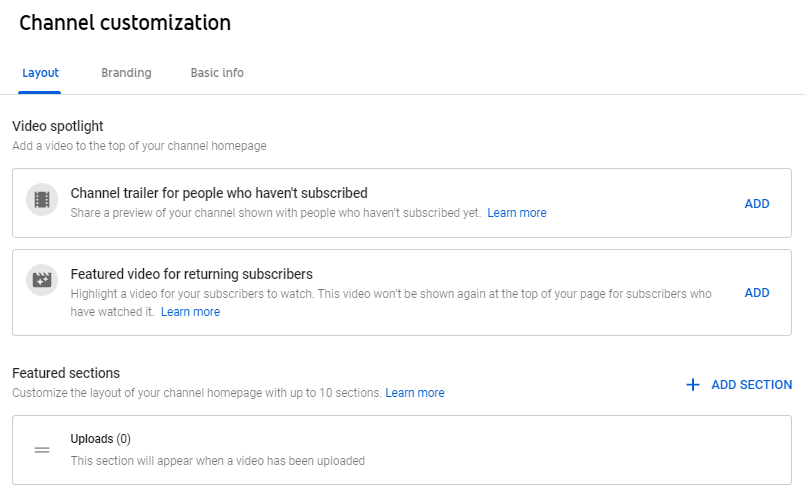Click the channel trailer film strip icon
The height and width of the screenshot is (488, 805).
42,200
